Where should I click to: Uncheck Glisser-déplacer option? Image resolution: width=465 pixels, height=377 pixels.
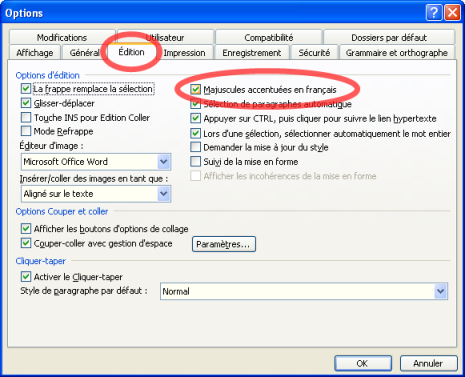pyautogui.click(x=26, y=103)
